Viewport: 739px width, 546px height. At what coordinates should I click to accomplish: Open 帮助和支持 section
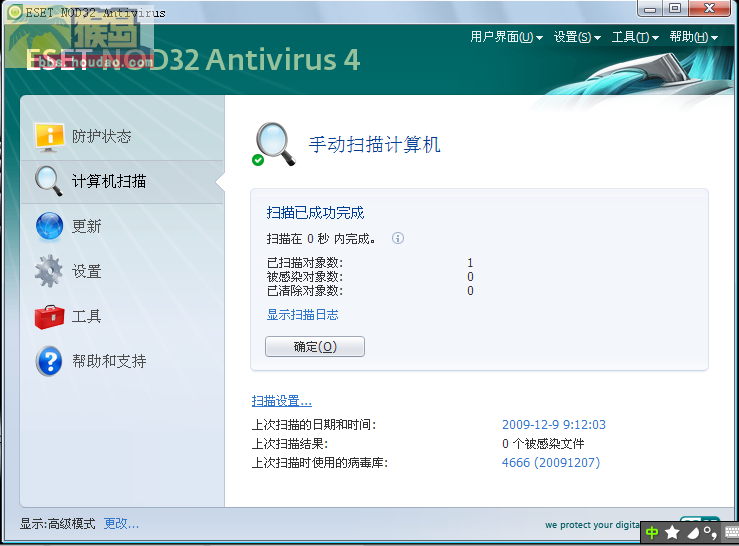click(x=109, y=361)
